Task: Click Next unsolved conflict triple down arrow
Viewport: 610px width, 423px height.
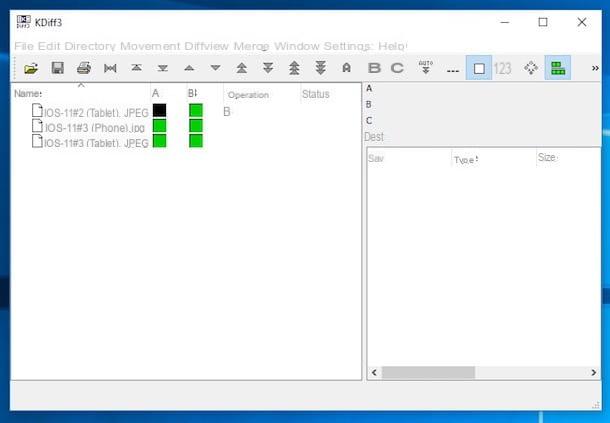Action: coord(320,68)
